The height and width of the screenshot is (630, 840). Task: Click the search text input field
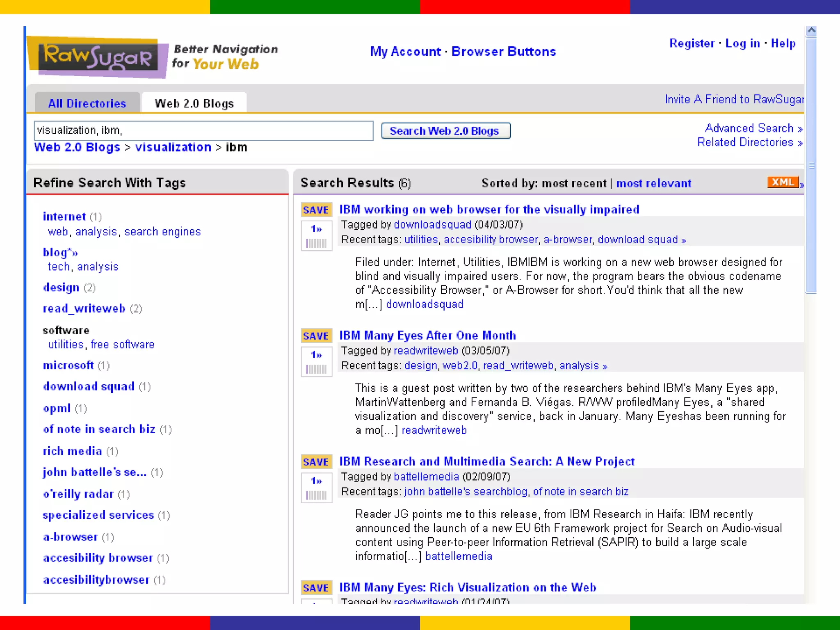(x=203, y=130)
